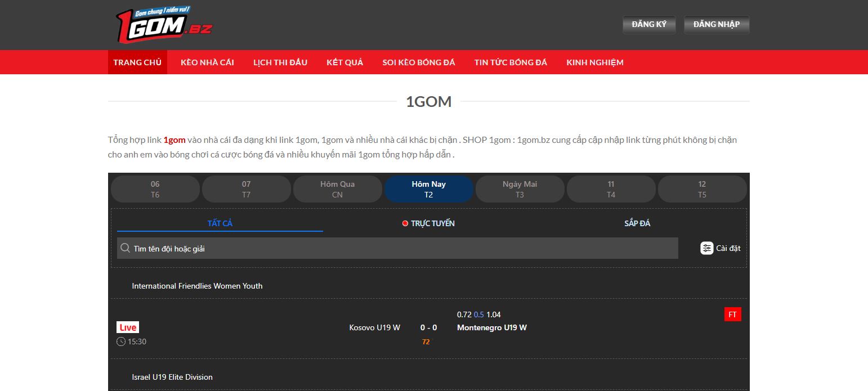Go to Lịch Thi Đấu page

pyautogui.click(x=280, y=62)
